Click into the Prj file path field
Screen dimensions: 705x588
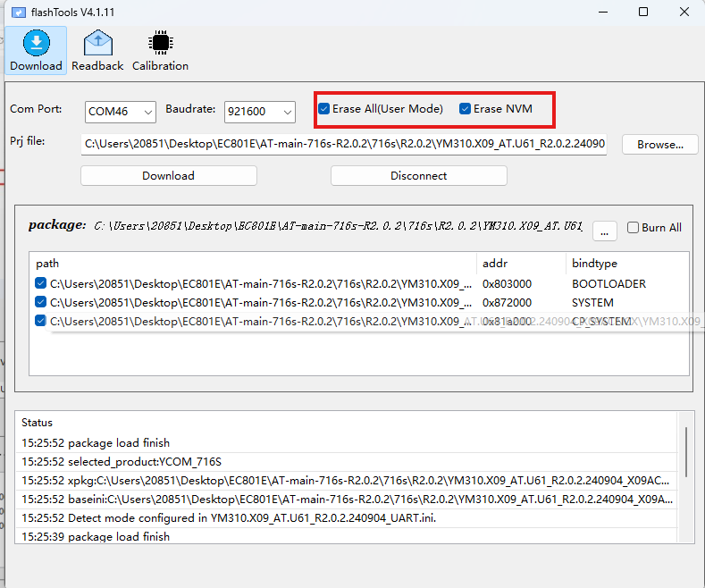click(x=344, y=144)
